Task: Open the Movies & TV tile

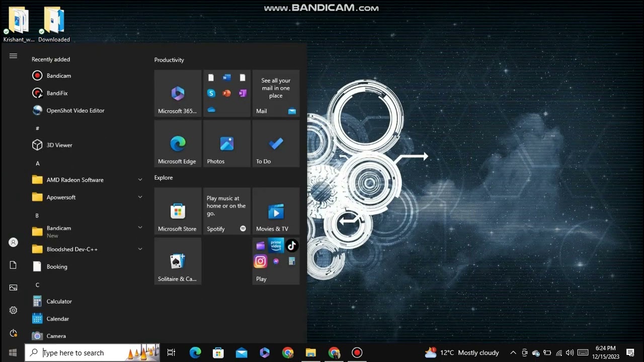Action: click(x=276, y=211)
